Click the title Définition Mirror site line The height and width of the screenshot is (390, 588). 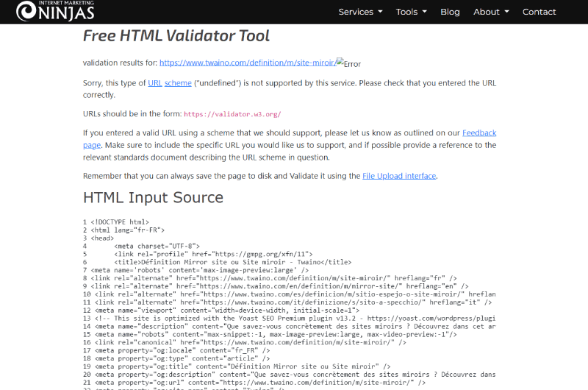coord(217,262)
